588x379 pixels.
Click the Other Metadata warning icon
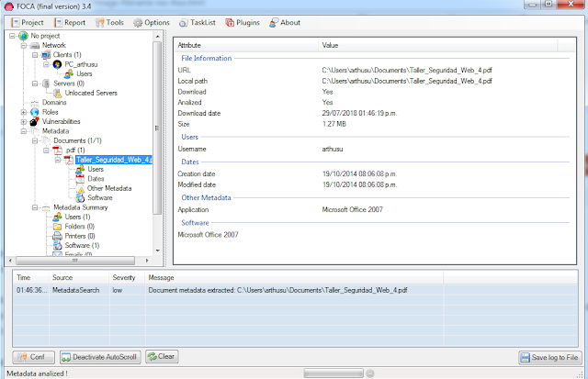pos(80,189)
